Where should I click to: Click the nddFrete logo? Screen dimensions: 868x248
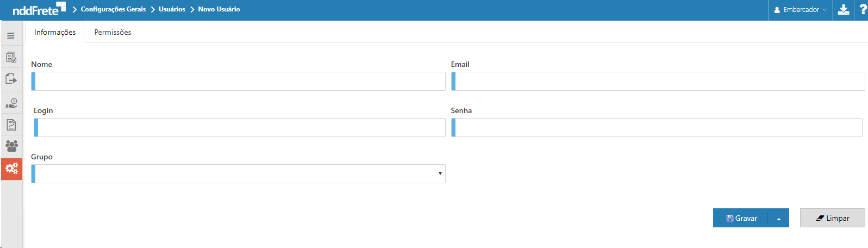point(39,9)
